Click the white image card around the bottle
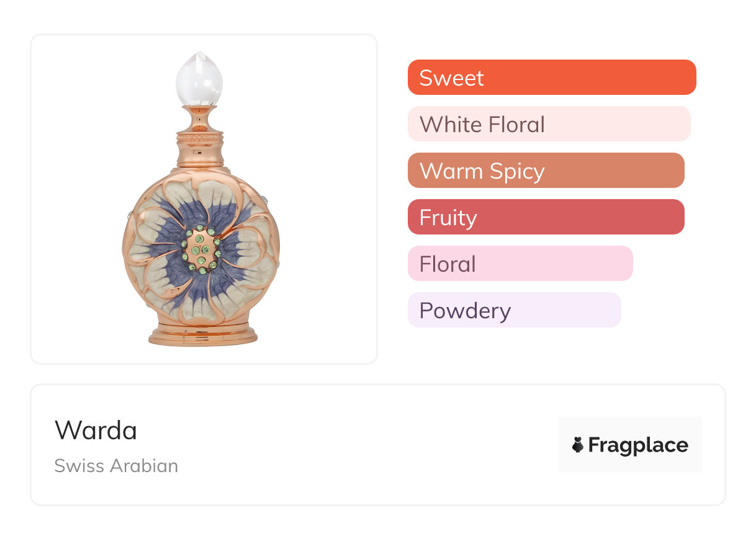 (204, 199)
